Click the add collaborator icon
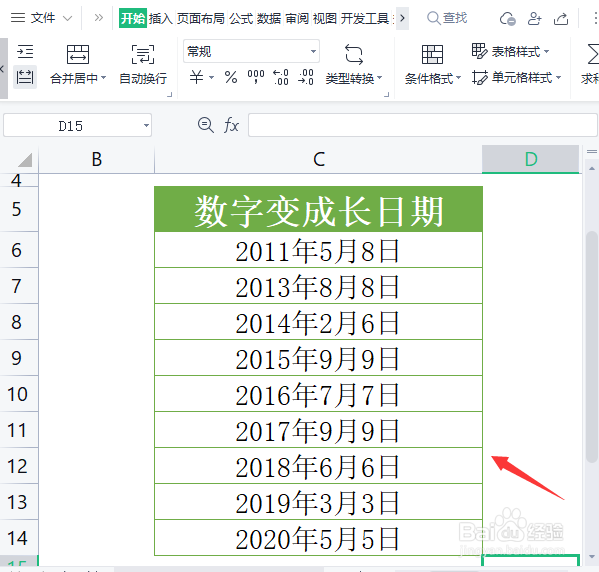The image size is (599, 572). tap(534, 18)
